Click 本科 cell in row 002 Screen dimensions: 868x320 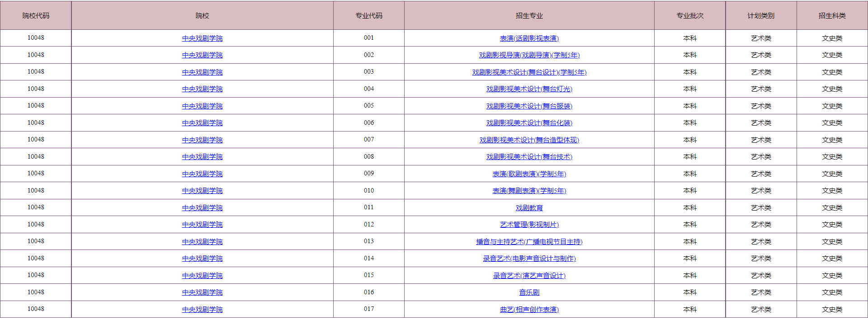coord(690,55)
